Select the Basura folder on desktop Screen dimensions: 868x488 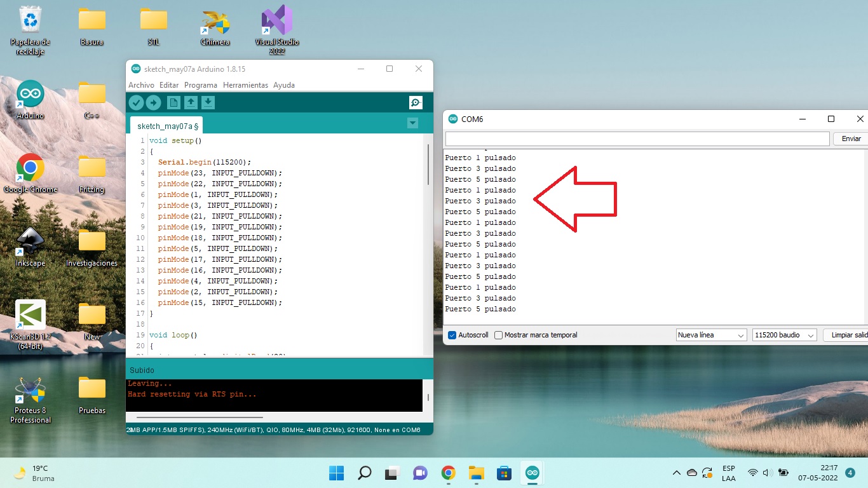click(92, 26)
